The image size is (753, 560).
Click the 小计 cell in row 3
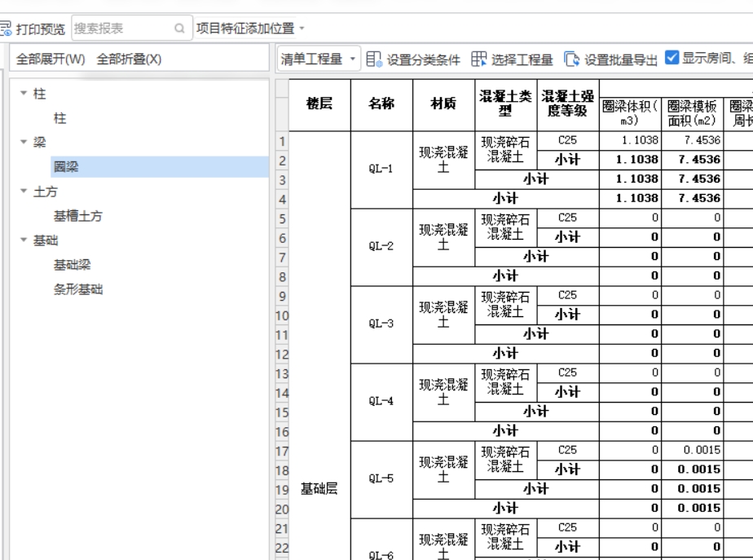tap(536, 179)
